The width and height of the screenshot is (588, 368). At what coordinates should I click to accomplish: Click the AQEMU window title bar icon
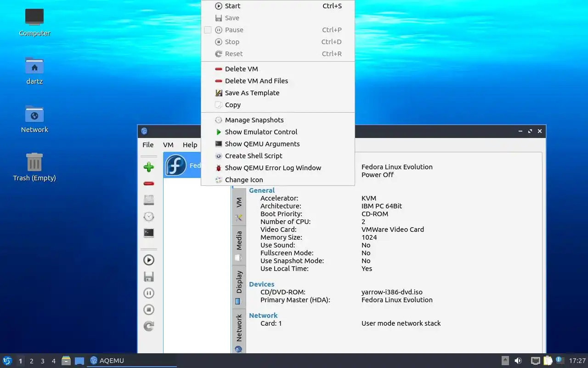144,131
